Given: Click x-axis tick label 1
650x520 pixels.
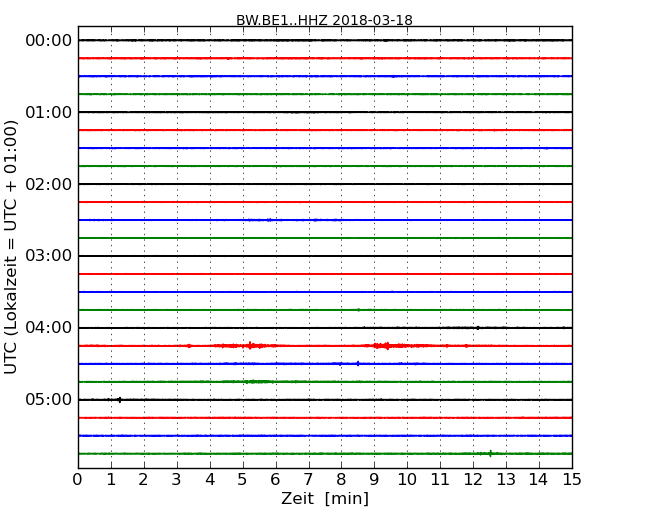Looking at the screenshot, I should click(x=111, y=480).
